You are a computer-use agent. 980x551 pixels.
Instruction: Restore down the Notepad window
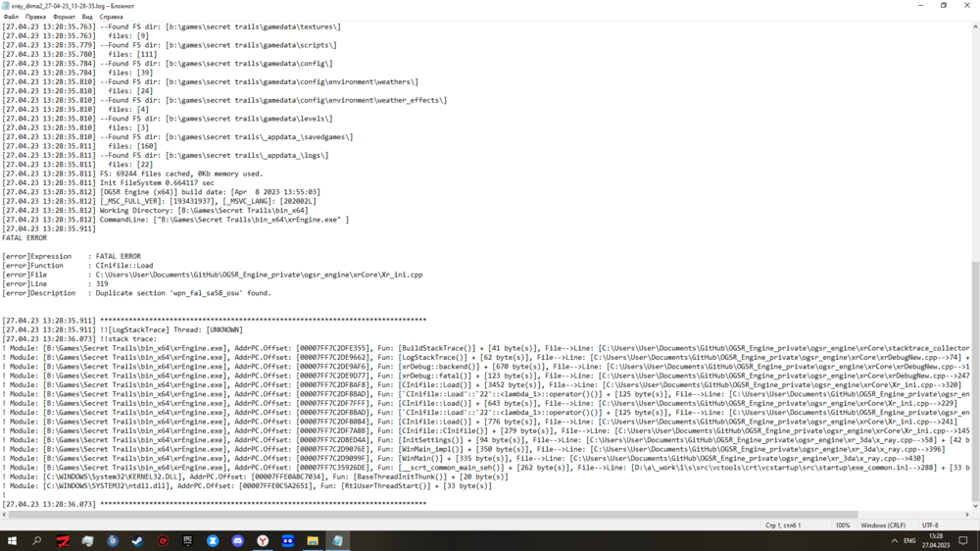[944, 6]
